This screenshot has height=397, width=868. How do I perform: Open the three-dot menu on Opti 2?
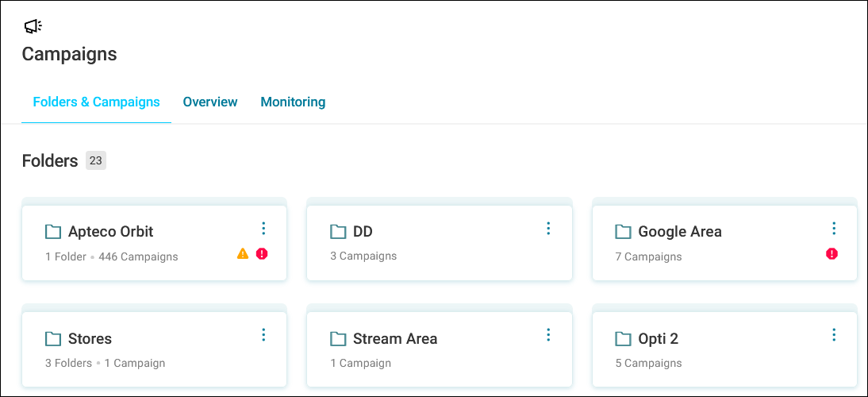[834, 334]
